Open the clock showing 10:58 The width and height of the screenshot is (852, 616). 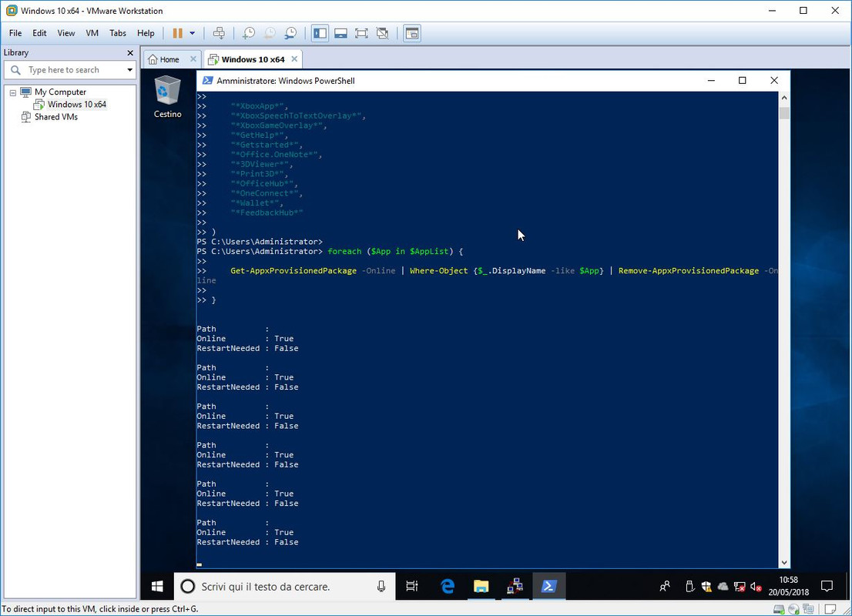pos(788,586)
